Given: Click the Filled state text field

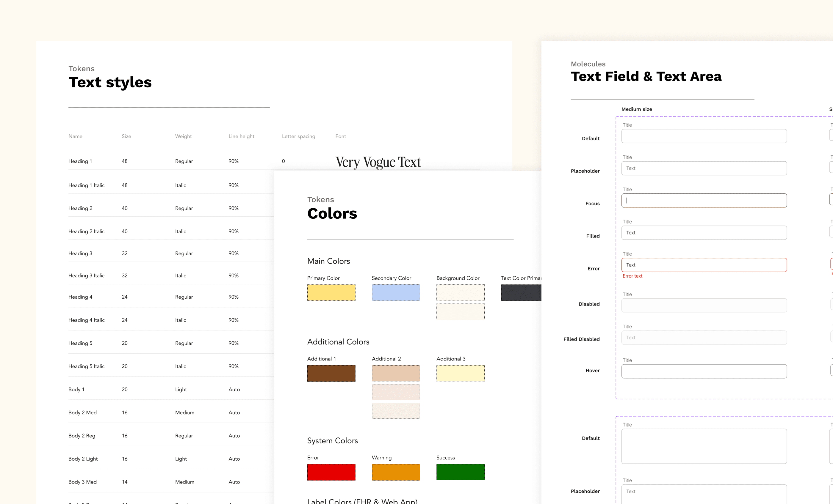Looking at the screenshot, I should [704, 233].
